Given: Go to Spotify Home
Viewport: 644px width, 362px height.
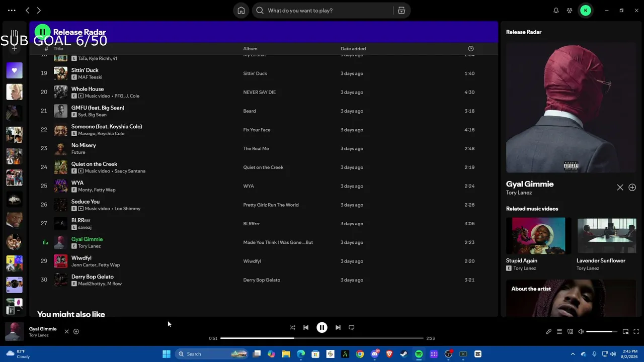Looking at the screenshot, I should coord(241,11).
